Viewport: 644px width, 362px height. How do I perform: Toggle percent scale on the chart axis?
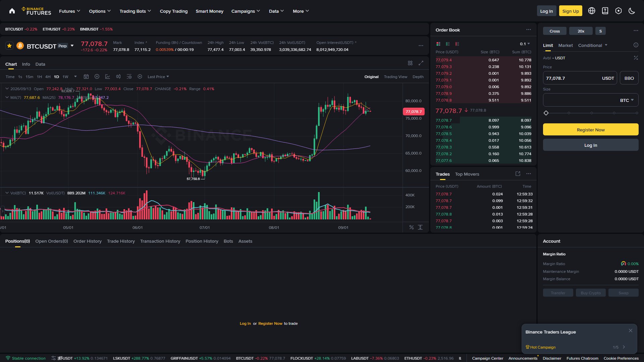pos(412,228)
